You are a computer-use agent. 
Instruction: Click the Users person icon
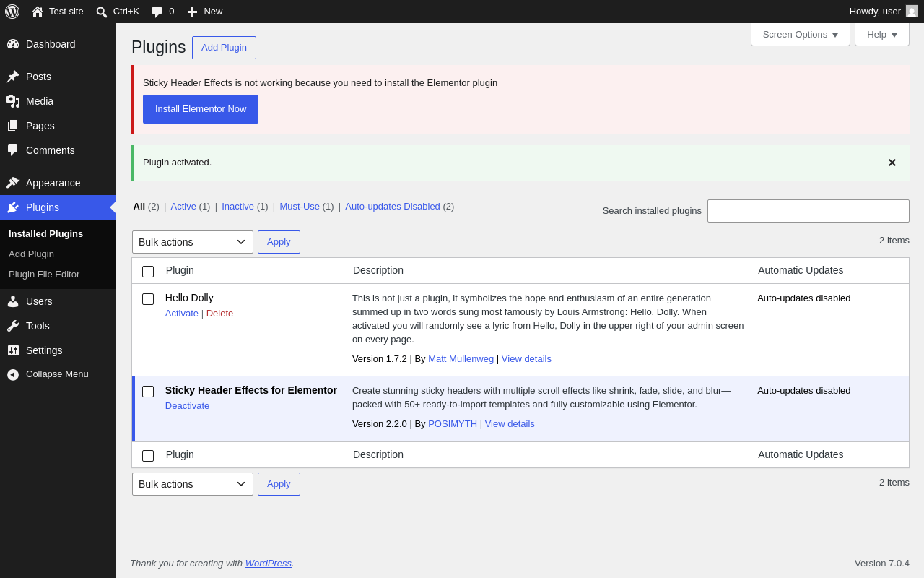[x=13, y=301]
